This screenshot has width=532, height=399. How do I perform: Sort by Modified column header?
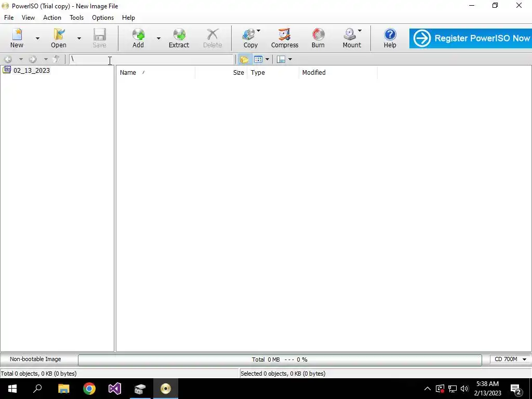(x=338, y=73)
